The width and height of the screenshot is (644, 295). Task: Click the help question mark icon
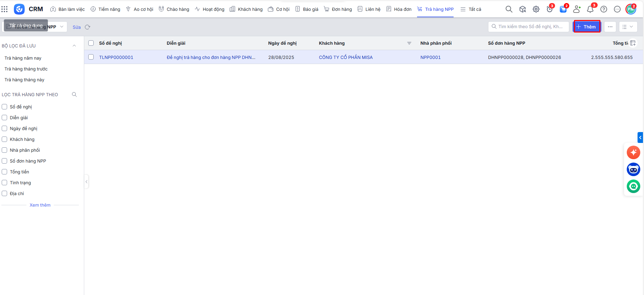point(604,9)
